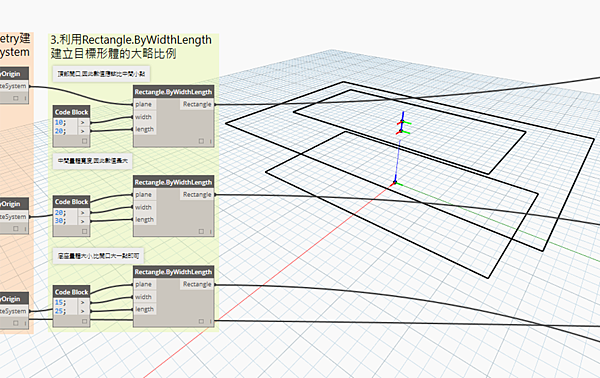The height and width of the screenshot is (378, 600).
Task: Toggle preview square on the bottom ByOrigin node
Action: pos(16,323)
